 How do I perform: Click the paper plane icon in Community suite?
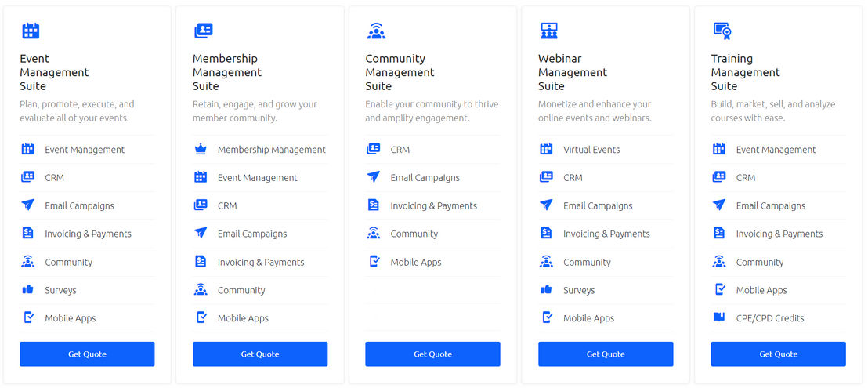pos(373,177)
